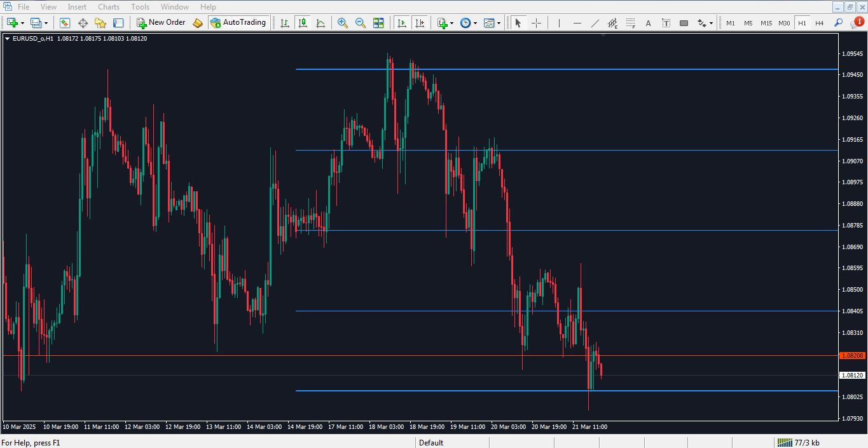Tile windows with the grid icon
Screen dimensions: 868x448
(378, 23)
